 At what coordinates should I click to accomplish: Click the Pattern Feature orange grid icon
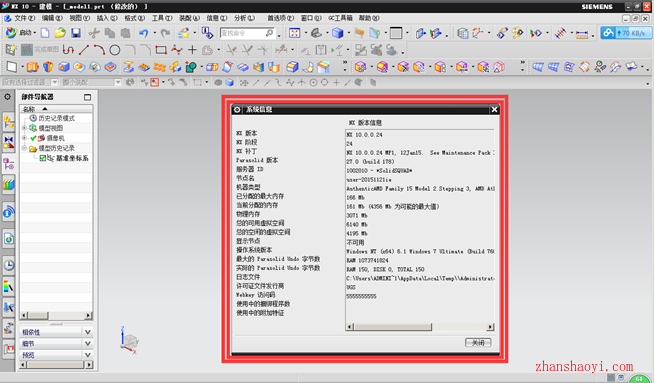tap(159, 67)
